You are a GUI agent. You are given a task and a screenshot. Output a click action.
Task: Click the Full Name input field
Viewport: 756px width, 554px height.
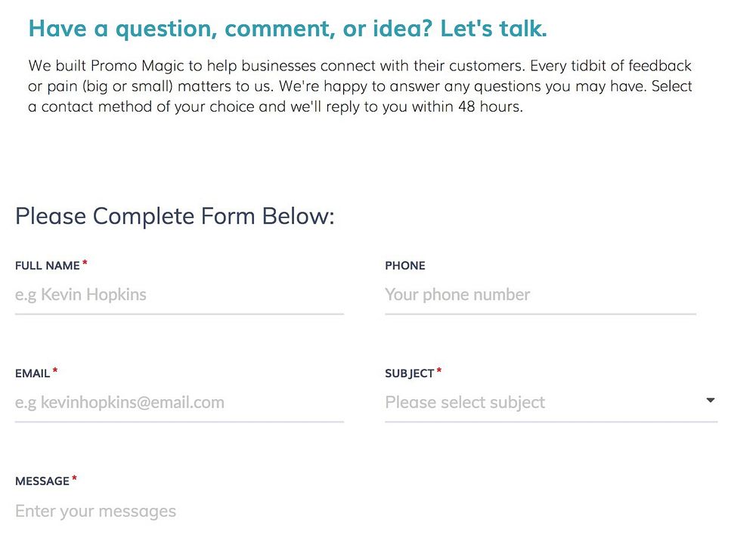tap(178, 295)
